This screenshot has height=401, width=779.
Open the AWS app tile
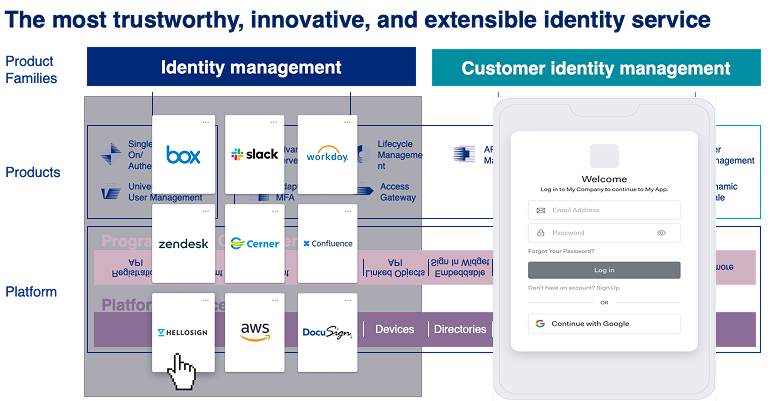[x=255, y=332]
